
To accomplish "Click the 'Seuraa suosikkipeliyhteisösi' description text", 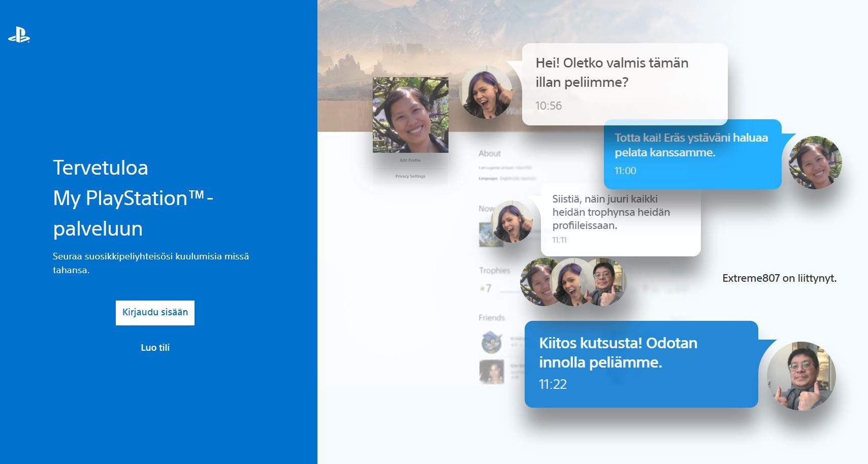I will tap(151, 263).
